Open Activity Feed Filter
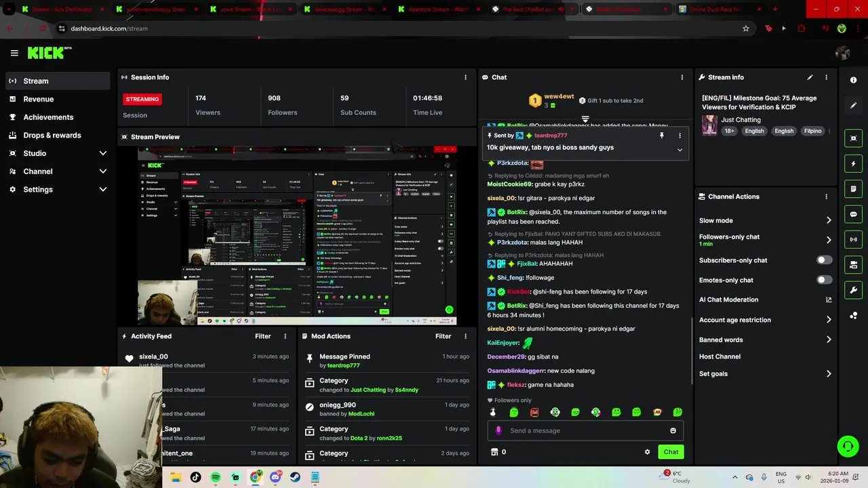Screen dimensions: 868x488 tap(262, 336)
